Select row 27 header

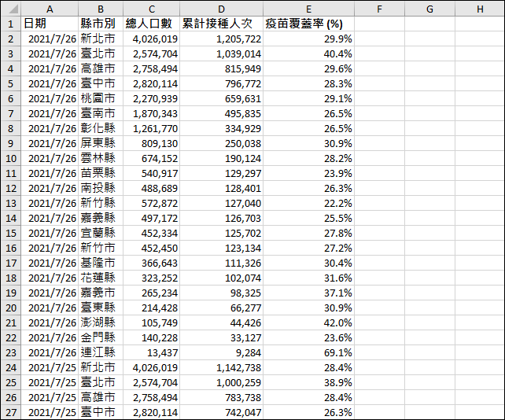click(11, 412)
